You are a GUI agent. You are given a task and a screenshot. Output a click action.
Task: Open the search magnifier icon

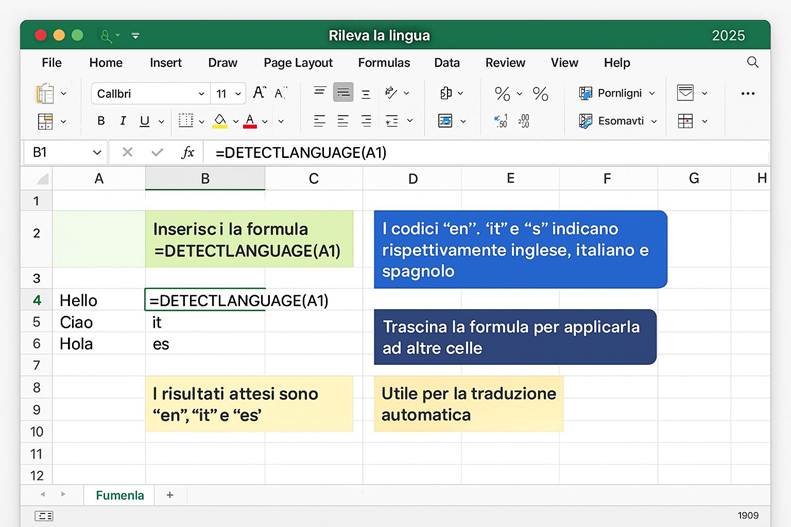(x=752, y=63)
